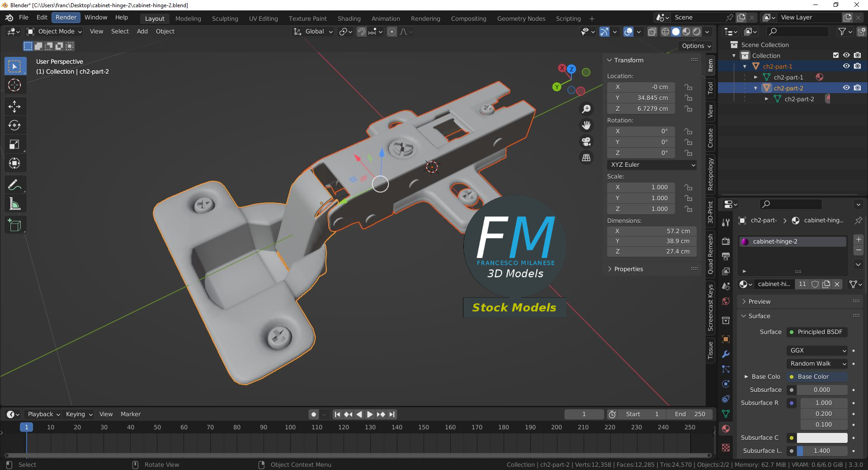Toggle proportional editing
The image size is (868, 470).
click(x=392, y=32)
